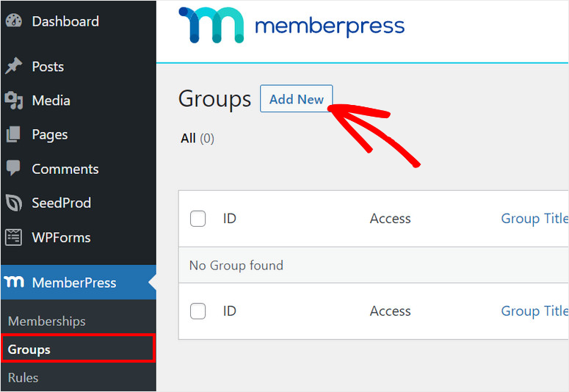The width and height of the screenshot is (569, 392).
Task: Click the SeedProd leaf icon
Action: 14,203
